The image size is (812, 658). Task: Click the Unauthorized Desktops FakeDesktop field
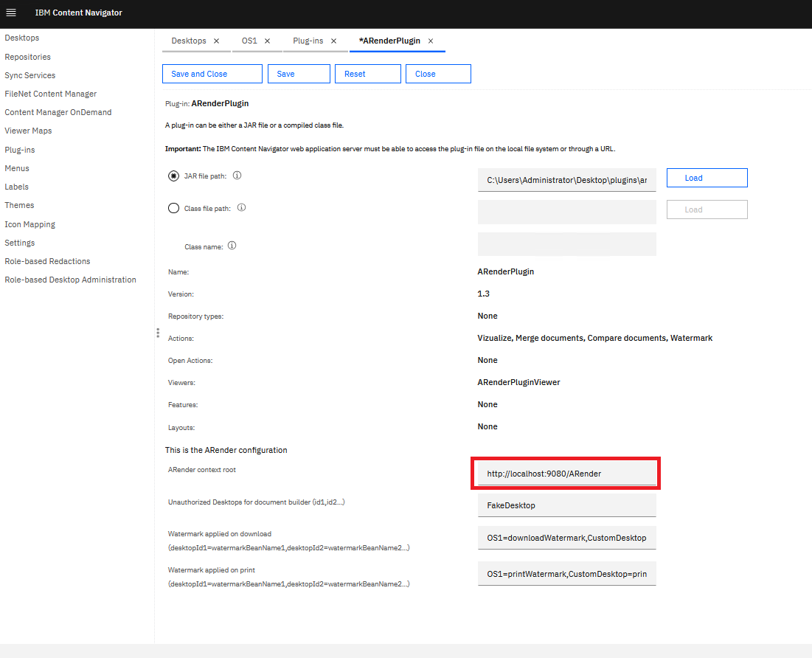[566, 506]
